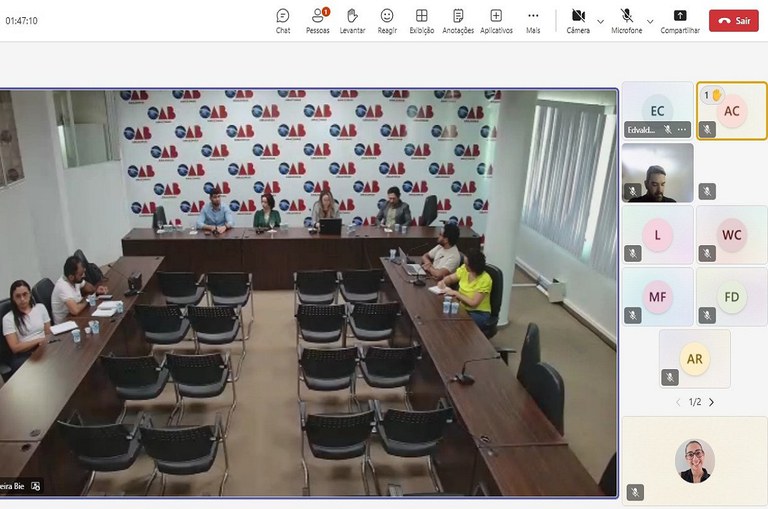The image size is (768, 509).
Task: Open the Mais more options menu
Action: tap(533, 20)
